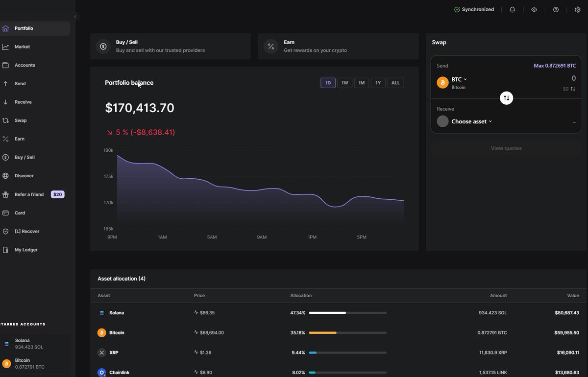Click the Value column header
The height and width of the screenshot is (377, 588).
(x=573, y=296)
